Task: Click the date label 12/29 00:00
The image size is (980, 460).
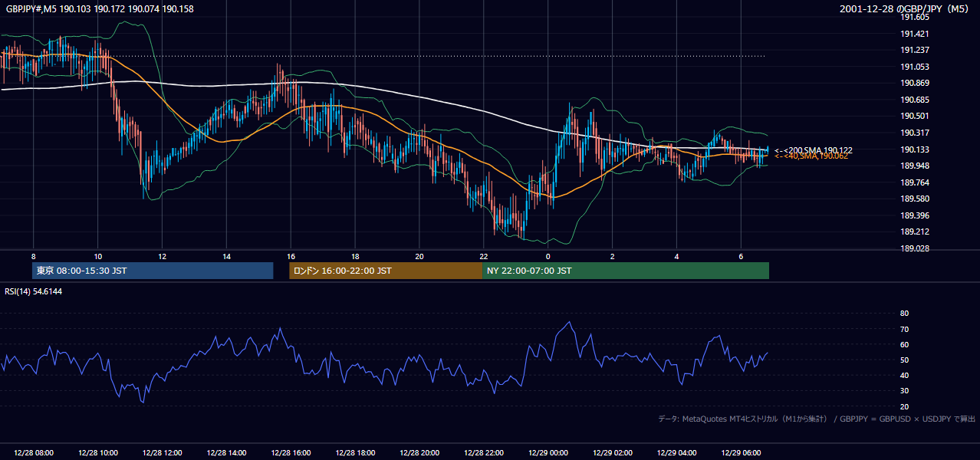Action: (x=548, y=453)
